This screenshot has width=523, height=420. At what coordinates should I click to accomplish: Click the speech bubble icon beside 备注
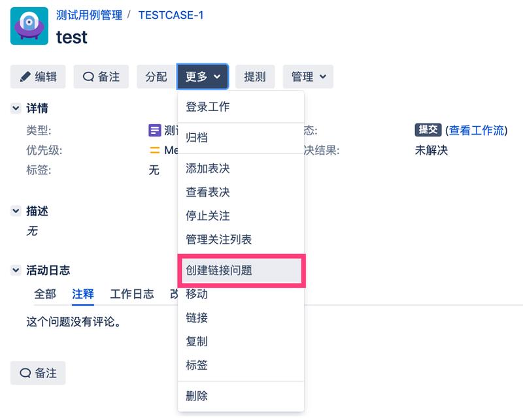click(87, 76)
